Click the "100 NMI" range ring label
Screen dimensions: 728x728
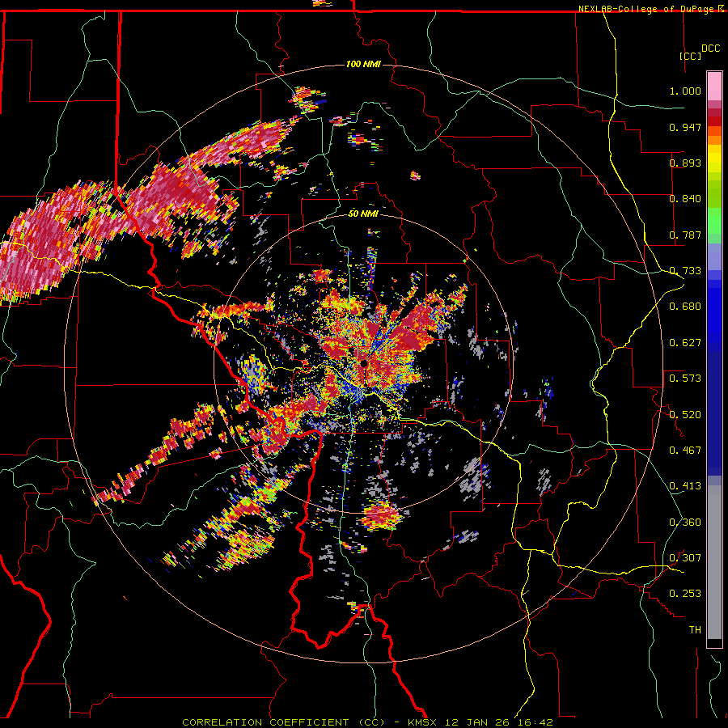(x=363, y=64)
